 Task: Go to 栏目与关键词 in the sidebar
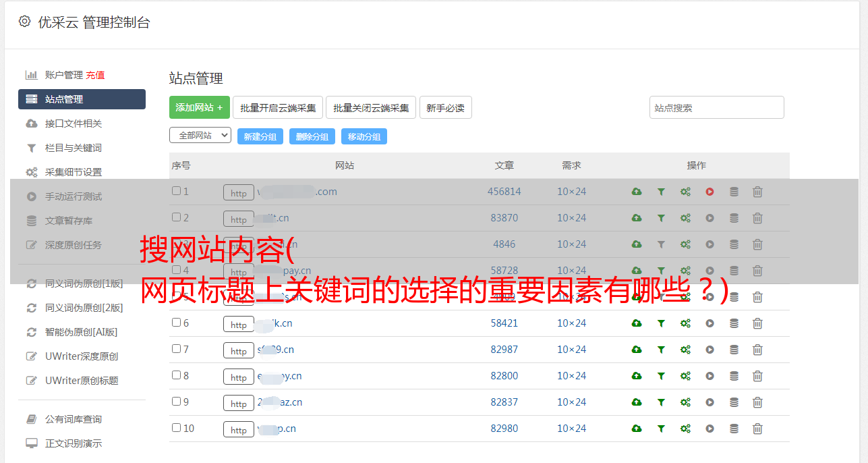tap(73, 148)
